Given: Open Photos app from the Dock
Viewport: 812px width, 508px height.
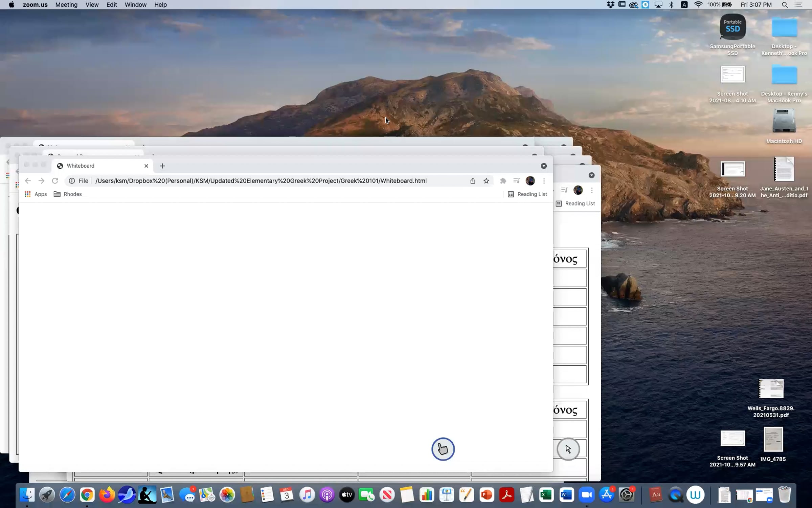Looking at the screenshot, I should [x=227, y=495].
